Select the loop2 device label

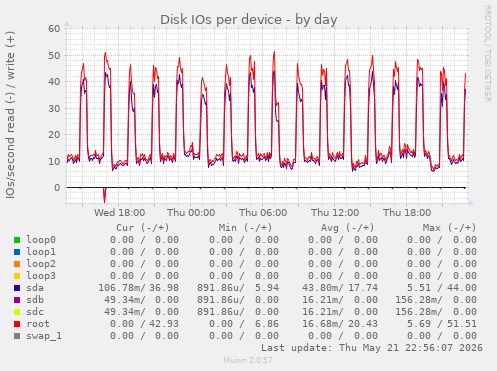click(41, 264)
